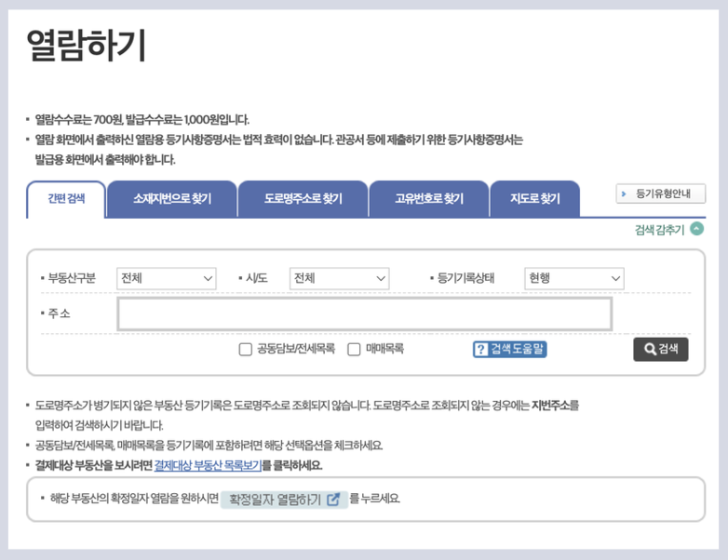Click inside the 주소 input field

pyautogui.click(x=364, y=314)
